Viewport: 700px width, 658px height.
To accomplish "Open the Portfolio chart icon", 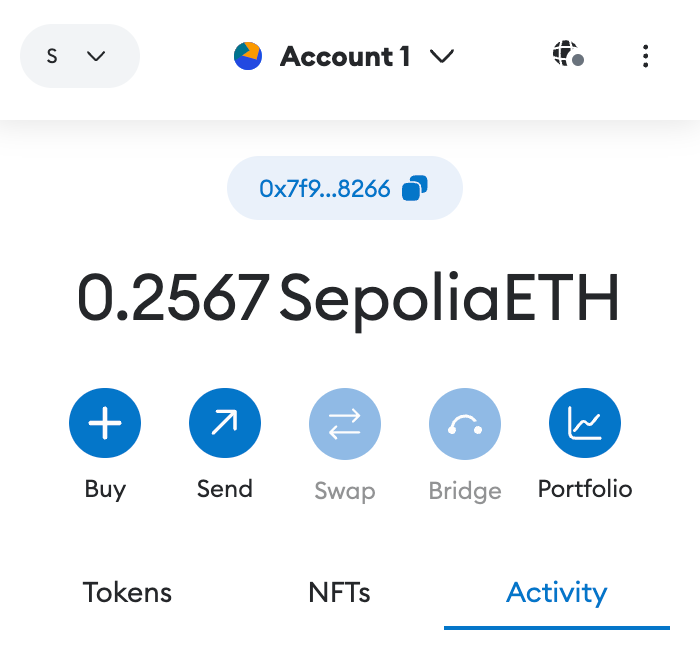I will [585, 423].
